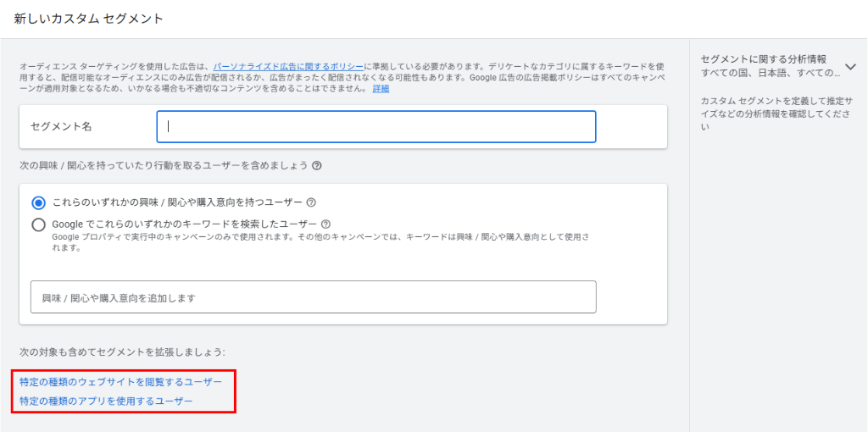This screenshot has height=432, width=868.
Task: Click the セグメント名 label
Action: [x=61, y=127]
